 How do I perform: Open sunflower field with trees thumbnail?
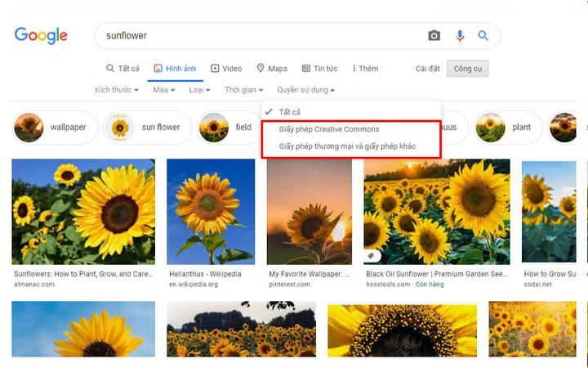[242, 329]
